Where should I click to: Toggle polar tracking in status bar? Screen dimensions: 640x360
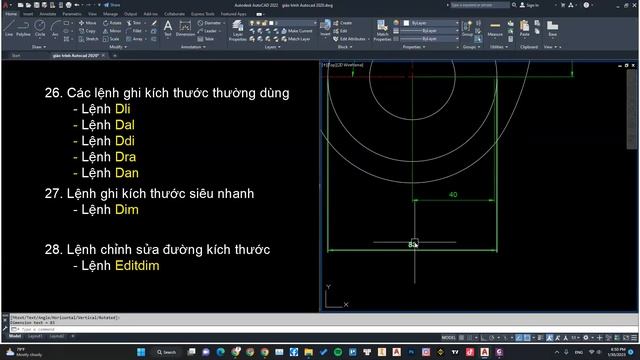coord(492,338)
